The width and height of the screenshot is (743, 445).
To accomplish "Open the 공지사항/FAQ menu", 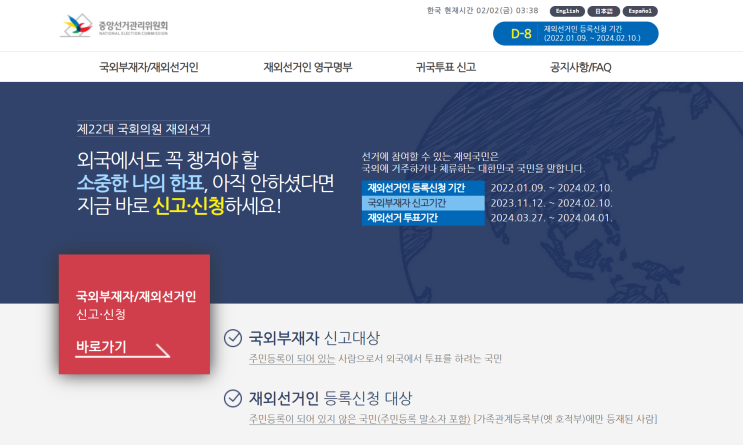I will (x=580, y=67).
